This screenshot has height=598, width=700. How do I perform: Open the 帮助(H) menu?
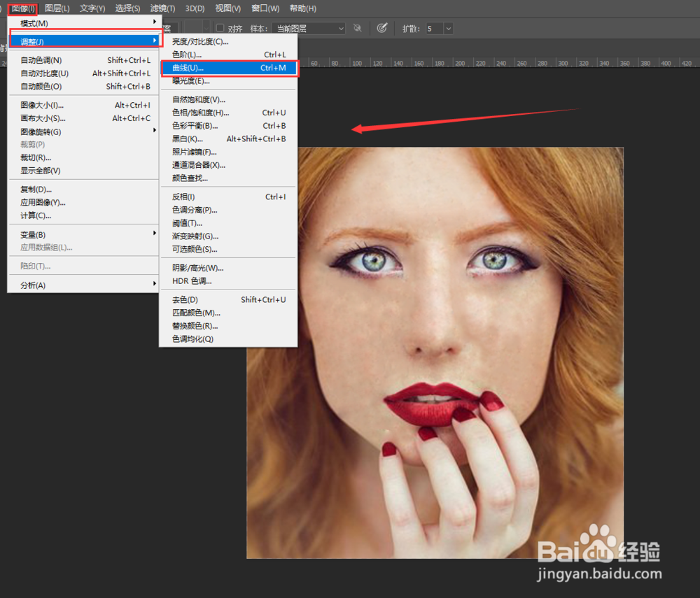tap(302, 8)
